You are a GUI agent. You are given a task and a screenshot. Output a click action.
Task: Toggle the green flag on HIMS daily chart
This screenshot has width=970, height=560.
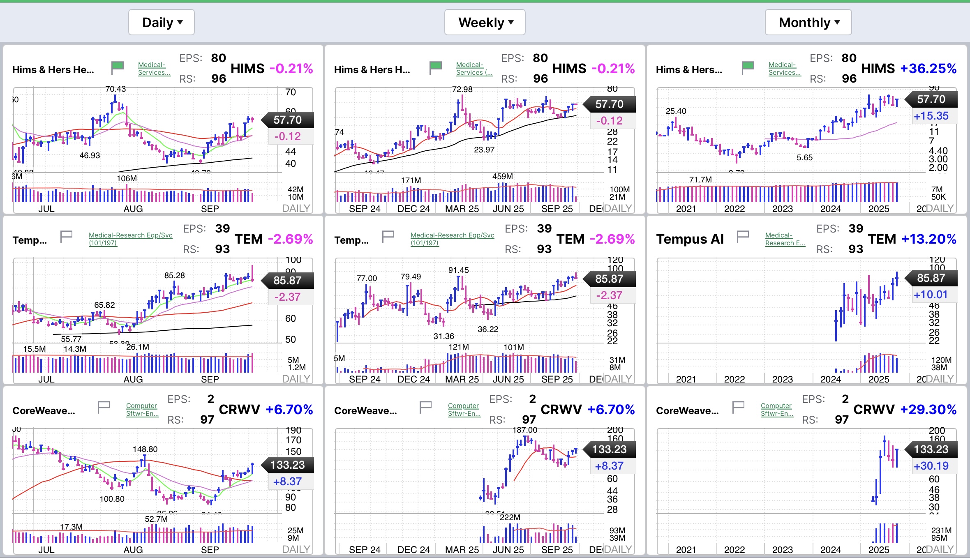(118, 67)
